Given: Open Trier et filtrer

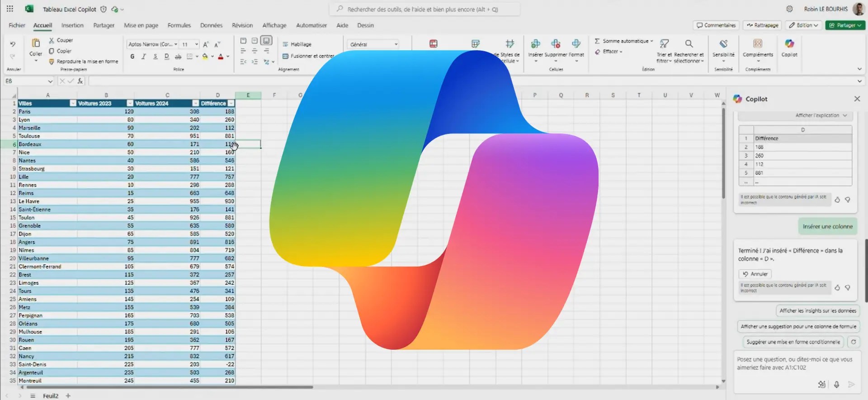Looking at the screenshot, I should pyautogui.click(x=664, y=51).
